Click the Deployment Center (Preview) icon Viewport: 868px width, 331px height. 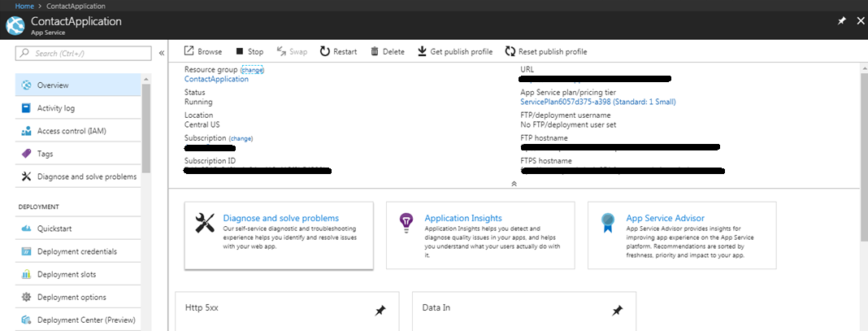click(x=26, y=320)
